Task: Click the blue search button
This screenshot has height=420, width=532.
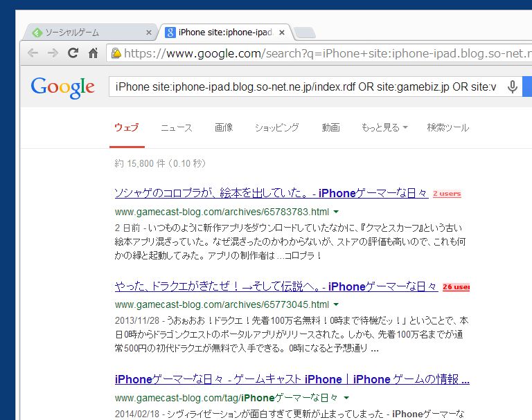Action: (527, 86)
